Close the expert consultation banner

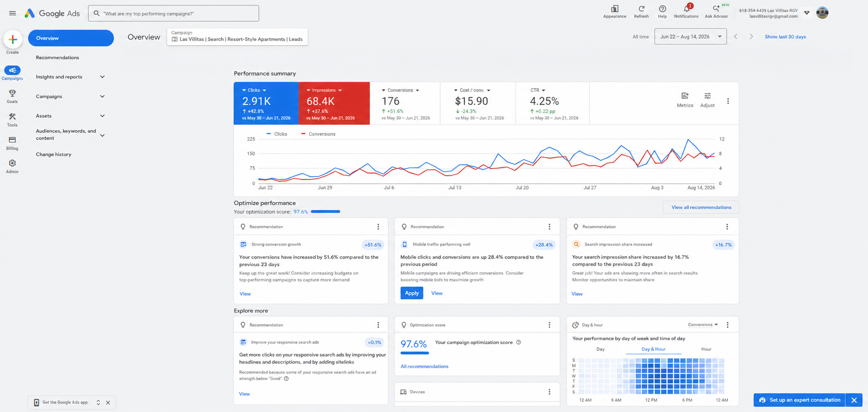(x=854, y=400)
